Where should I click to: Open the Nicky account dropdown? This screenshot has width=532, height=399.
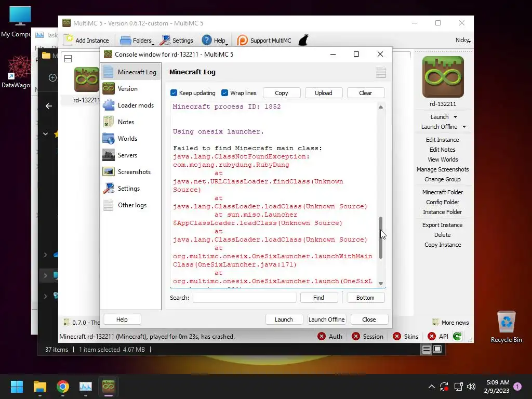tap(463, 40)
